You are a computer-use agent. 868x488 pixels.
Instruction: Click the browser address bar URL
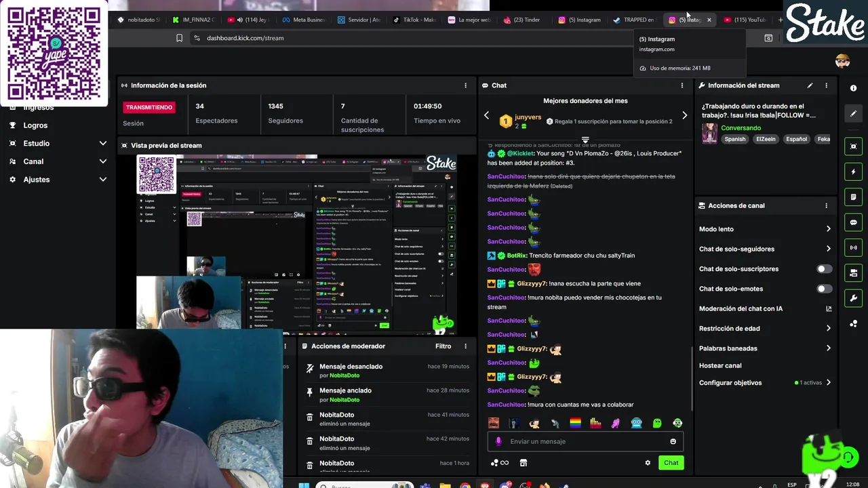[x=245, y=38]
